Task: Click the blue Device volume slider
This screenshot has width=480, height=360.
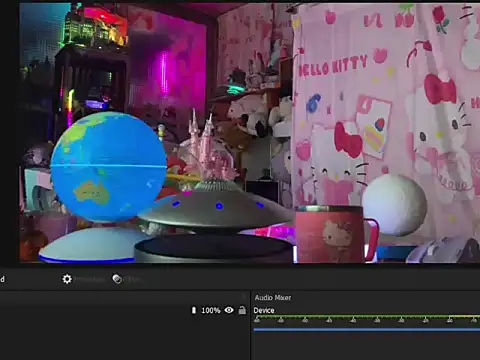Action: (x=367, y=330)
